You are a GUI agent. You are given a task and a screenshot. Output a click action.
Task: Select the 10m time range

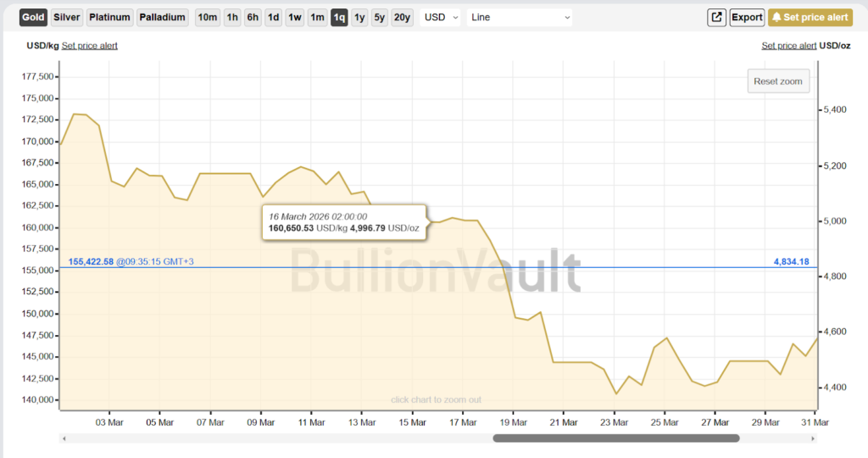[x=207, y=17]
